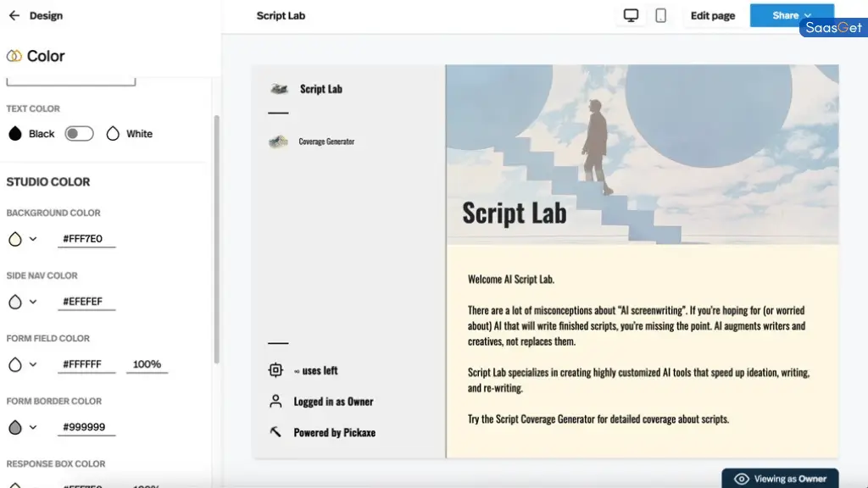Edit the form field hex value #FFFFFF
Image resolution: width=868 pixels, height=488 pixels.
(86, 364)
